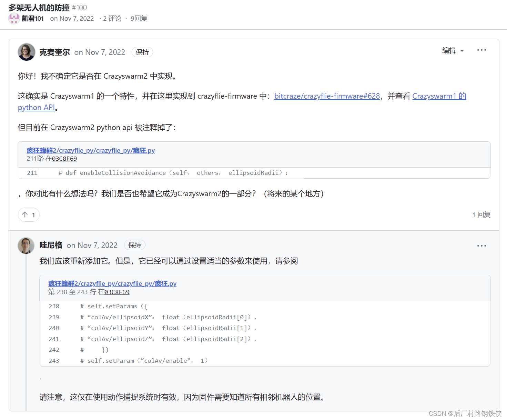Click discussion title 多架无人机的防撞
507x420 pixels.
pyautogui.click(x=39, y=8)
